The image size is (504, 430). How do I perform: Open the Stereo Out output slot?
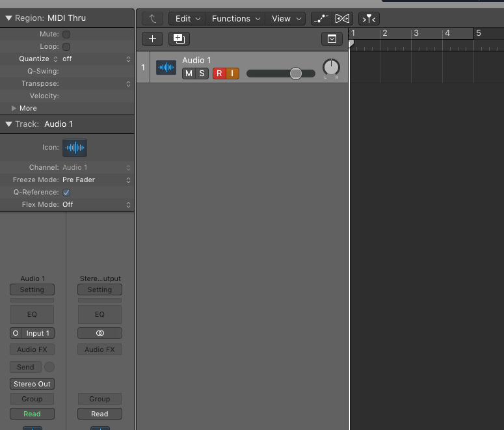tap(32, 384)
